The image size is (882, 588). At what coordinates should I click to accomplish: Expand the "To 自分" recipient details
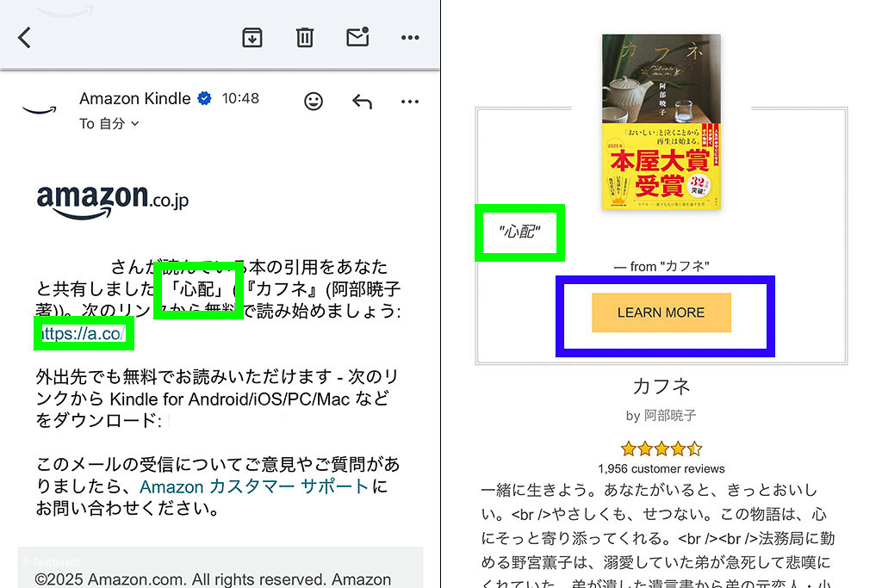tap(109, 124)
